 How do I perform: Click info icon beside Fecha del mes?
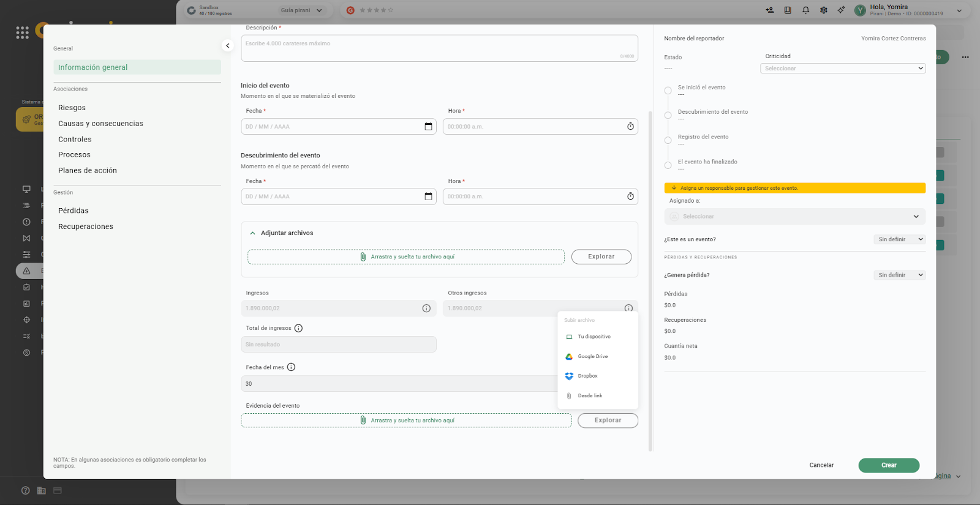pyautogui.click(x=291, y=367)
